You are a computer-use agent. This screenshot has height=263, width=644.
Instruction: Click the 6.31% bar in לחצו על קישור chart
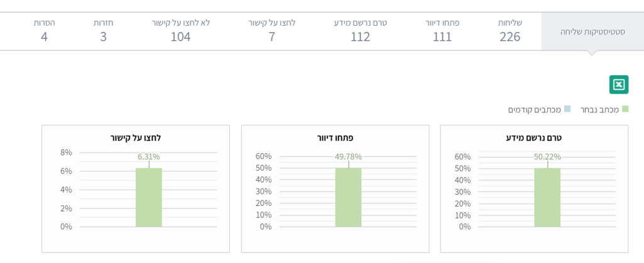[149, 197]
